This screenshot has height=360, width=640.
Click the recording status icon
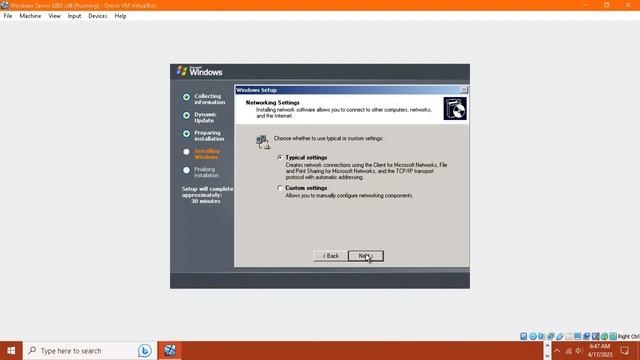click(x=586, y=336)
